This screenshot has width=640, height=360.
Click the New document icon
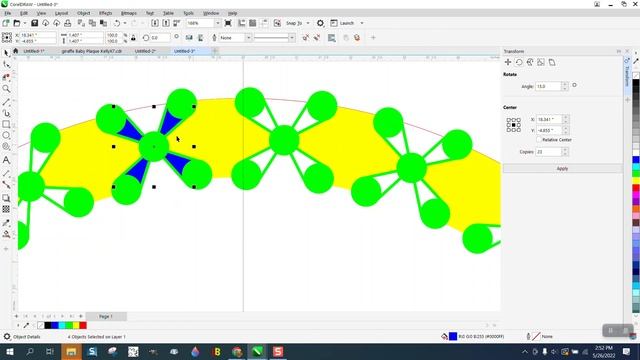(x=6, y=23)
